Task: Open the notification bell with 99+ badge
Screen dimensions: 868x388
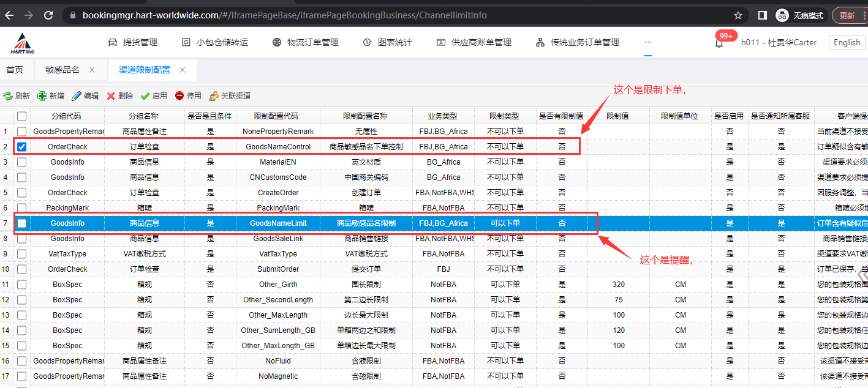Action: pos(719,43)
